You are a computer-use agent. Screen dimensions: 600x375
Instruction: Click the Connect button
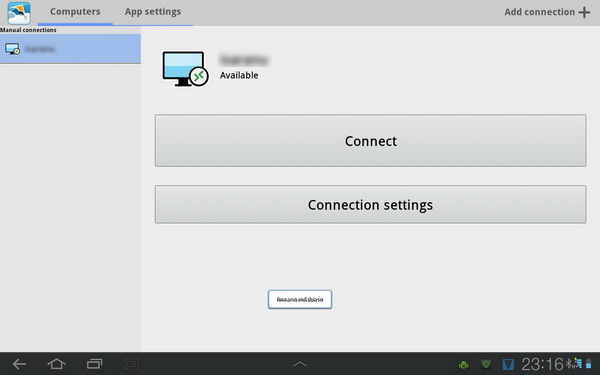[x=370, y=140]
